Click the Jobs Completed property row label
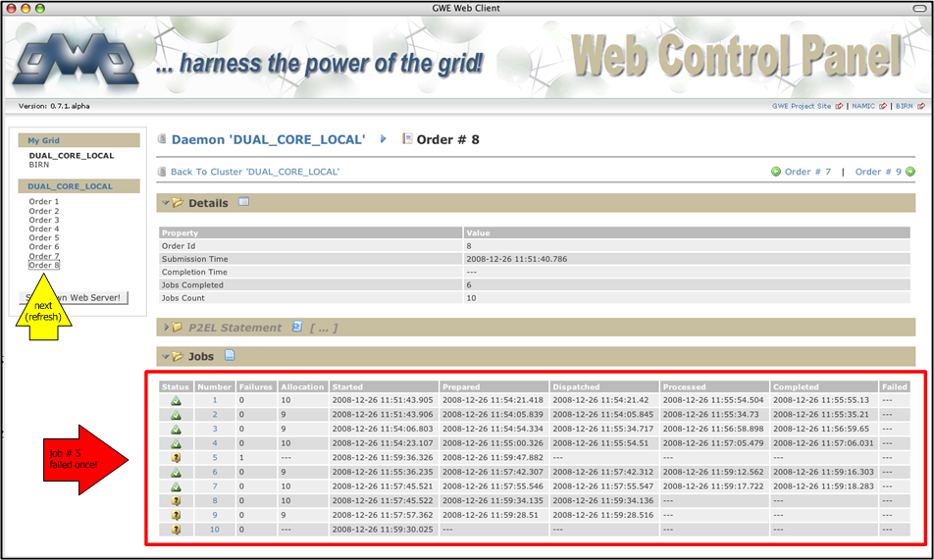The height and width of the screenshot is (560, 934). point(192,285)
